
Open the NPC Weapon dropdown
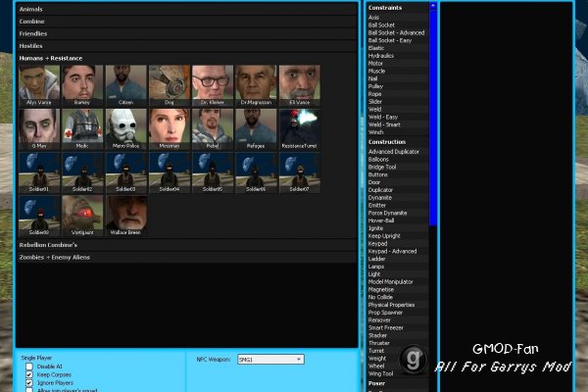pos(270,360)
